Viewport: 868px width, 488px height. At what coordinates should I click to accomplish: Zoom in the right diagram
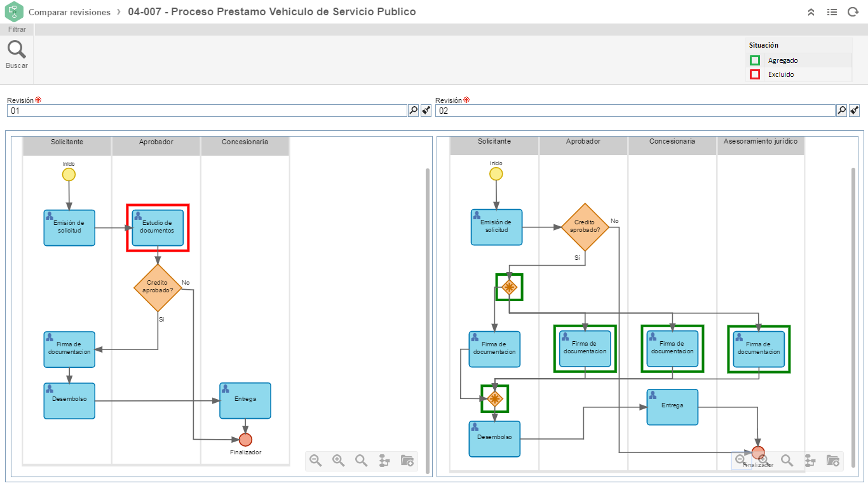pyautogui.click(x=763, y=461)
